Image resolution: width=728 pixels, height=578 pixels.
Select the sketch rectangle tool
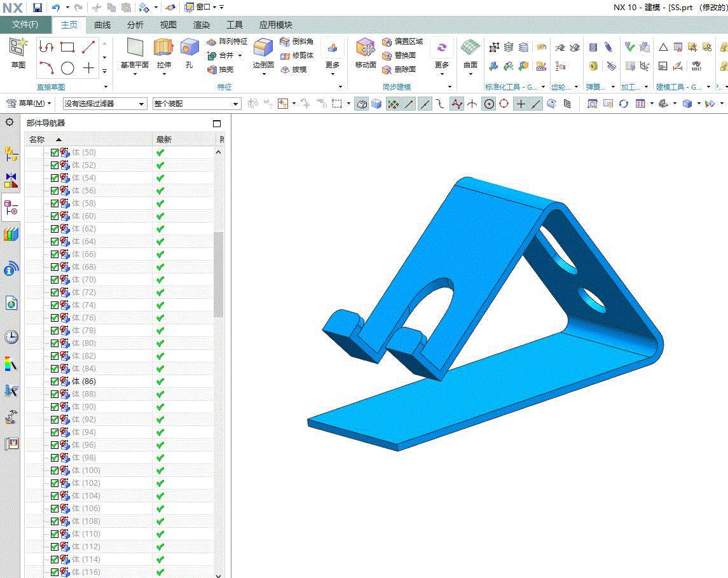coord(68,47)
